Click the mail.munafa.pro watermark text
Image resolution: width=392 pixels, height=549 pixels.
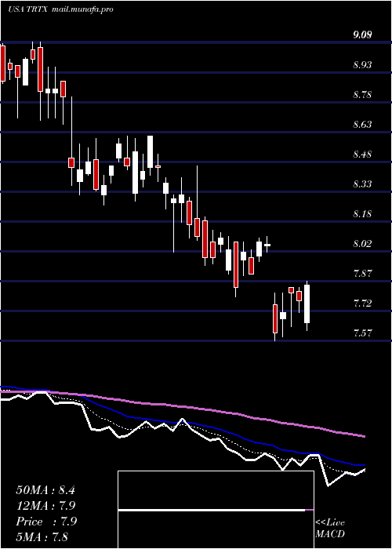pyautogui.click(x=82, y=9)
